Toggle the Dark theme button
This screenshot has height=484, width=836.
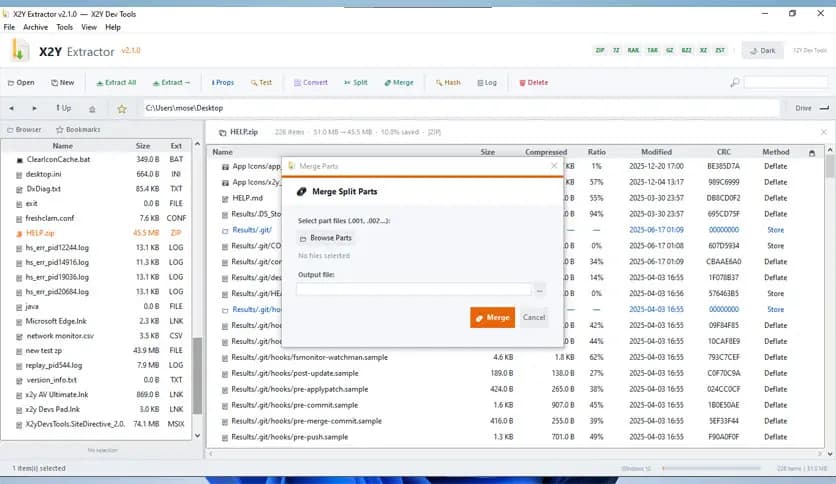[x=762, y=51]
